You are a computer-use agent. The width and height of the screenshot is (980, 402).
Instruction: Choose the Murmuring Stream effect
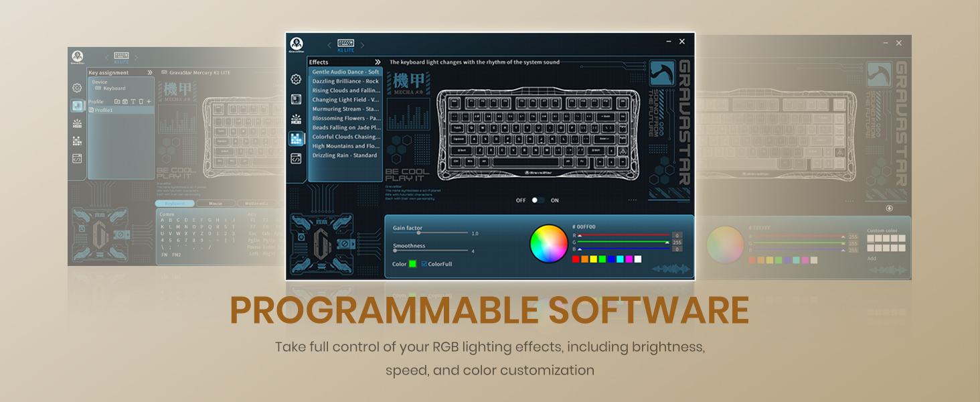coord(345,109)
